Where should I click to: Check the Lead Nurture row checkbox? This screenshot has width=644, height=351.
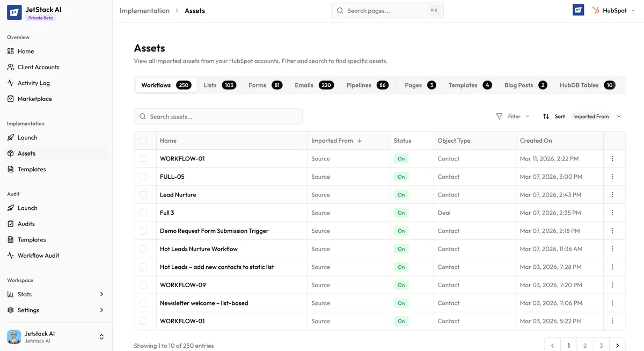coord(144,194)
